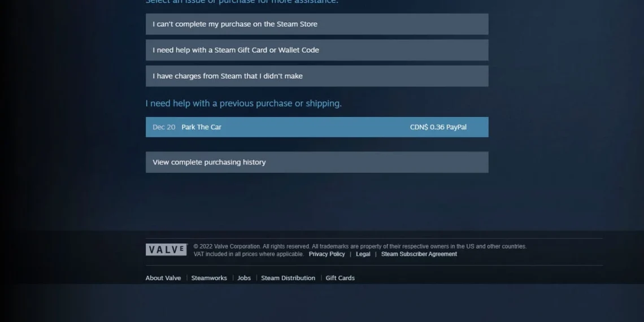644x322 pixels.
Task: View complete purchasing history
Action: [x=317, y=162]
